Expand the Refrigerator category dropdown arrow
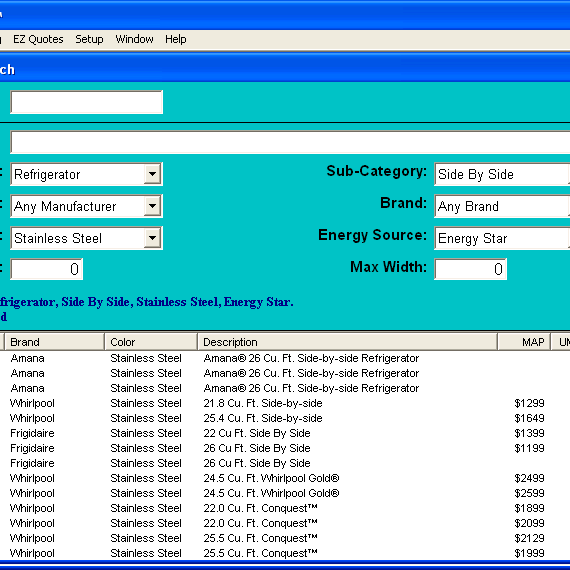 (x=152, y=174)
